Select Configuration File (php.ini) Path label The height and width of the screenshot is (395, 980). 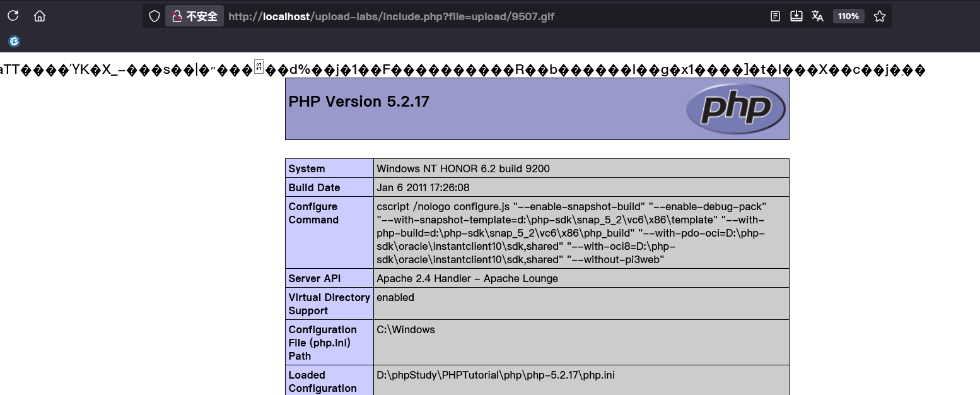(x=323, y=343)
